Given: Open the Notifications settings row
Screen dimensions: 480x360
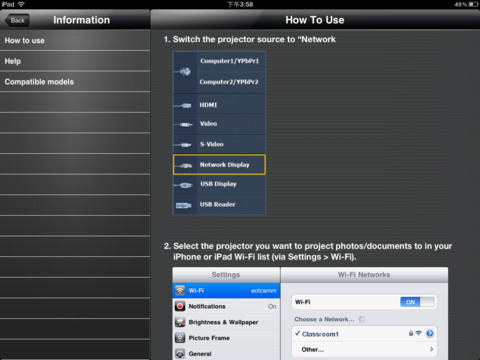Looking at the screenshot, I should [226, 306].
